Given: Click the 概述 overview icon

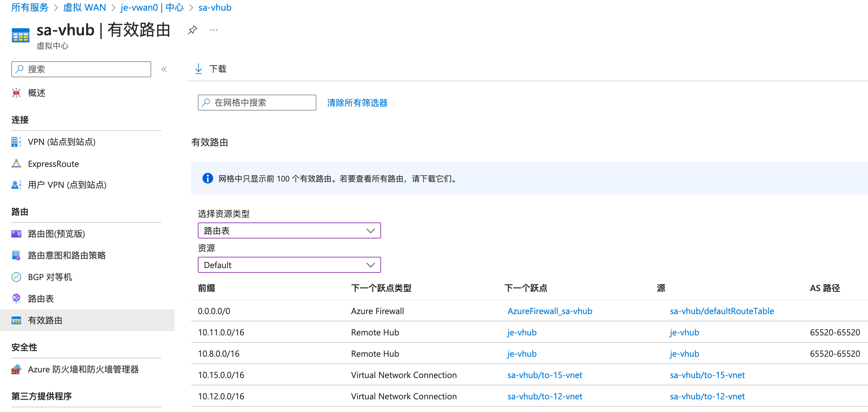Looking at the screenshot, I should pos(16,93).
